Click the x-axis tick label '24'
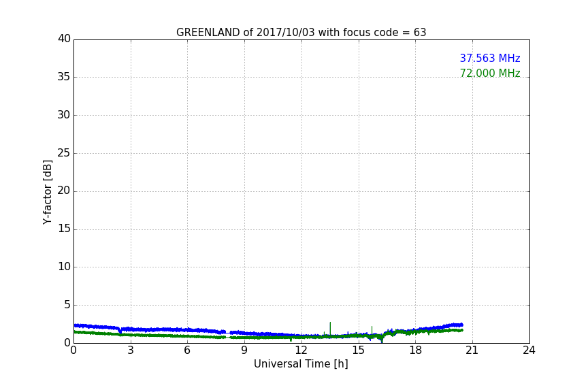The height and width of the screenshot is (392, 588). point(529,350)
